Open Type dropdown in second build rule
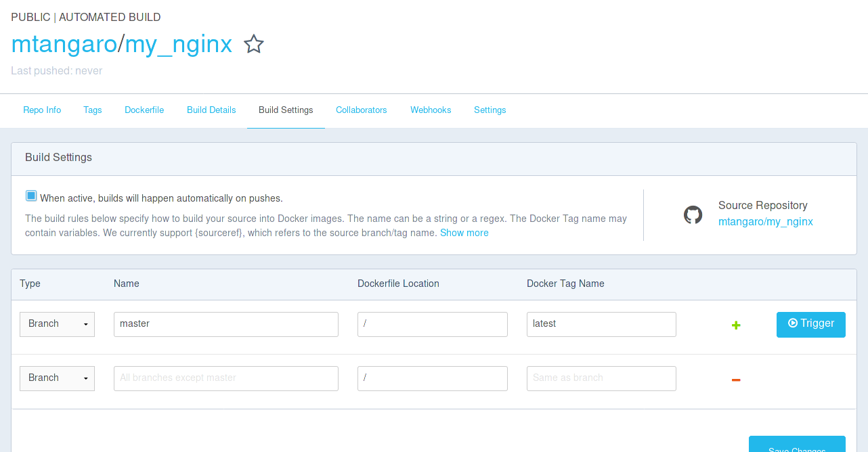Viewport: 868px width, 452px height. (58, 378)
